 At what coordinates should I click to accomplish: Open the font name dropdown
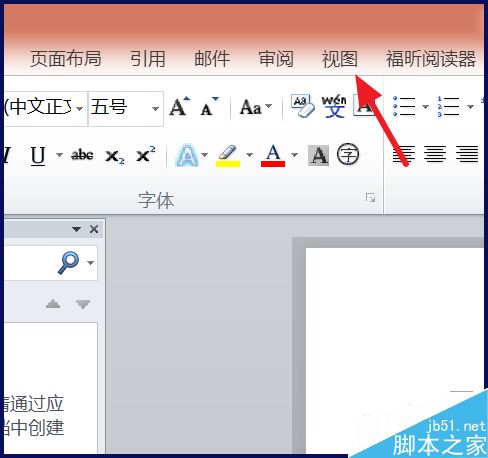point(79,109)
